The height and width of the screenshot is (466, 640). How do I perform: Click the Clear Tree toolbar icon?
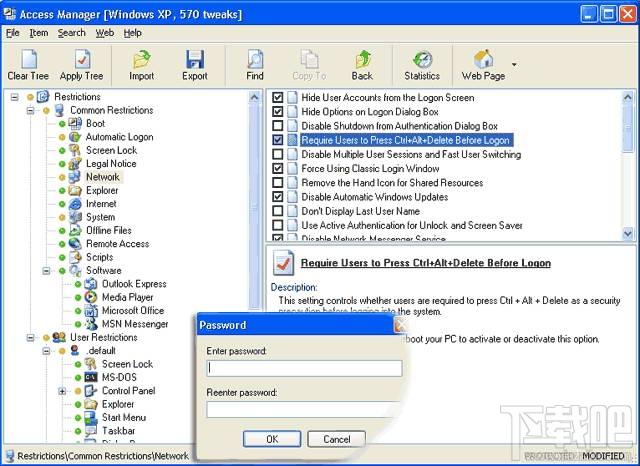(29, 60)
